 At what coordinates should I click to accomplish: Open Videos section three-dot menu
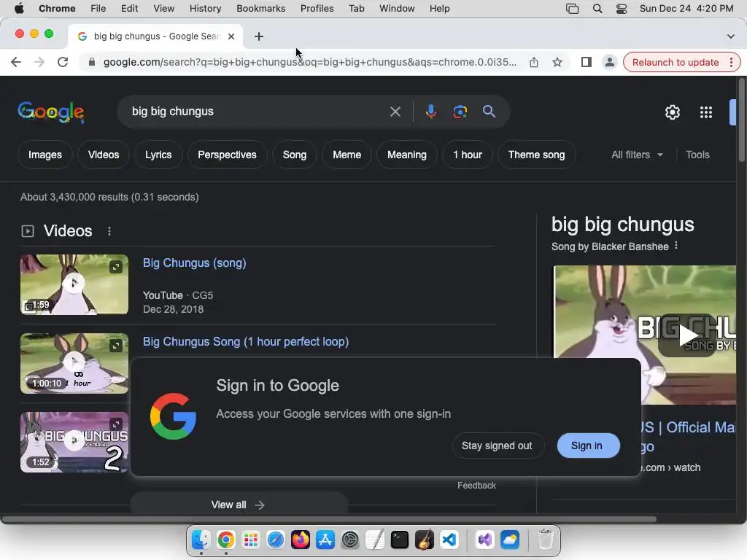click(109, 231)
